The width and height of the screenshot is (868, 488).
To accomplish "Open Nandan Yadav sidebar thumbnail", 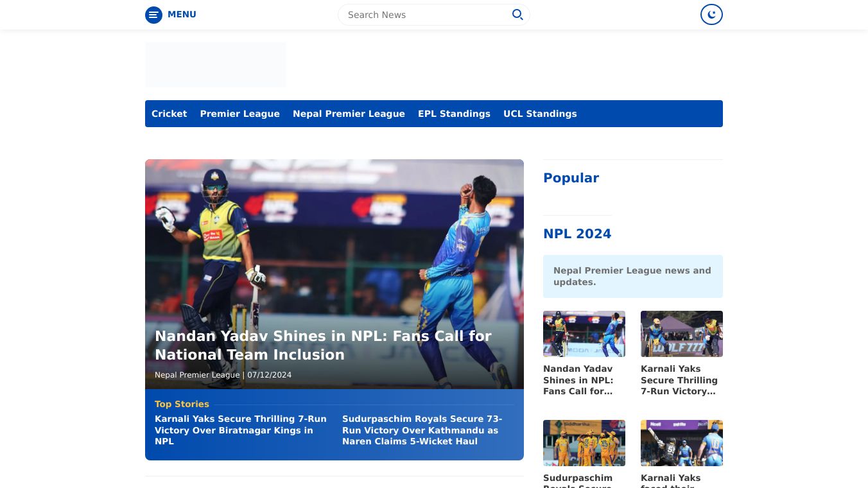I will click(584, 334).
